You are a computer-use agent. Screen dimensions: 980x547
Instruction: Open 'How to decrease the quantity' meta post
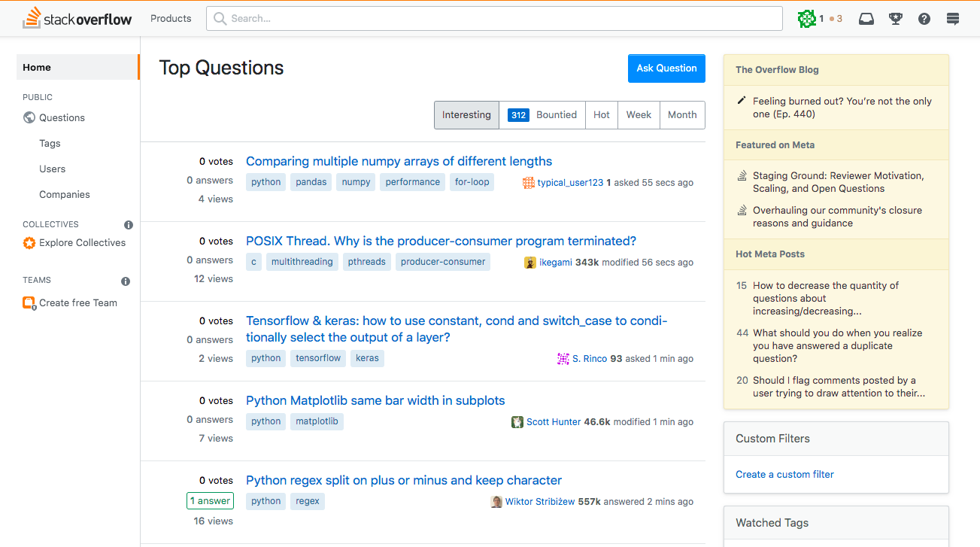coord(826,298)
